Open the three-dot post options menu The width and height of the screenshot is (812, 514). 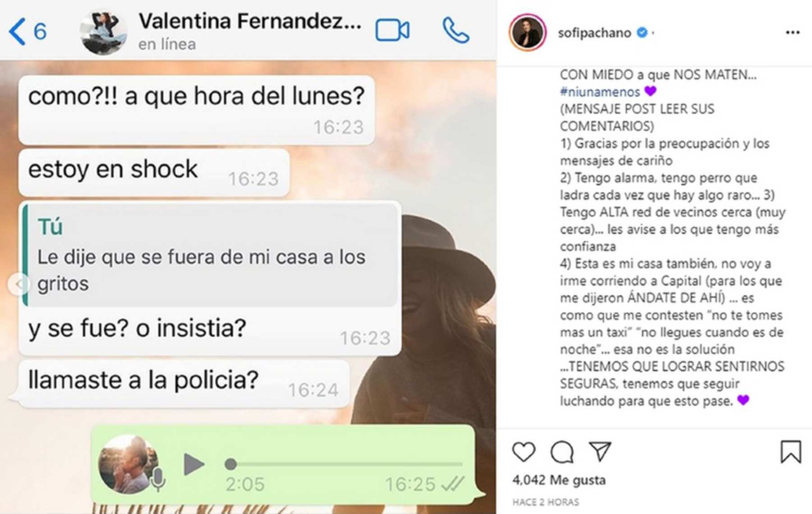793,32
